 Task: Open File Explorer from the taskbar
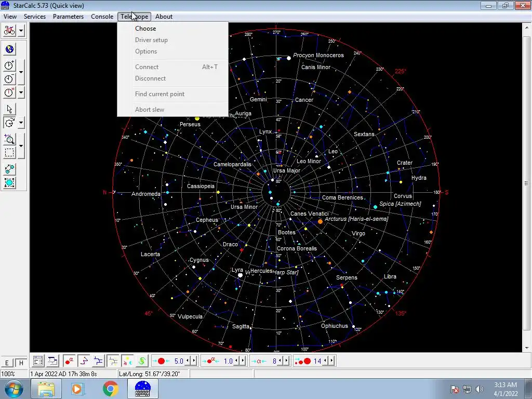coord(46,389)
